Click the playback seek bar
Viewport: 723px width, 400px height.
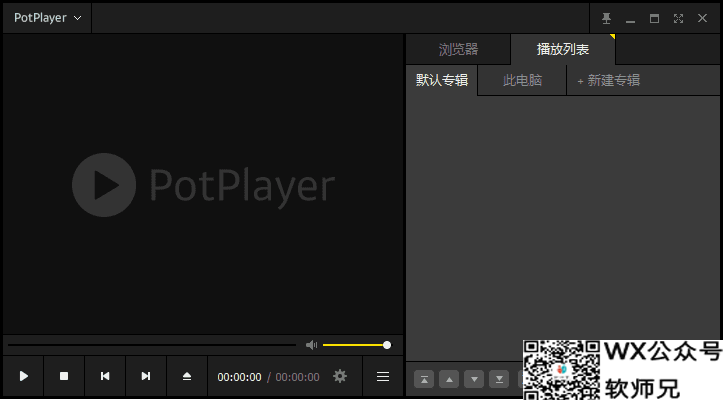tap(152, 345)
